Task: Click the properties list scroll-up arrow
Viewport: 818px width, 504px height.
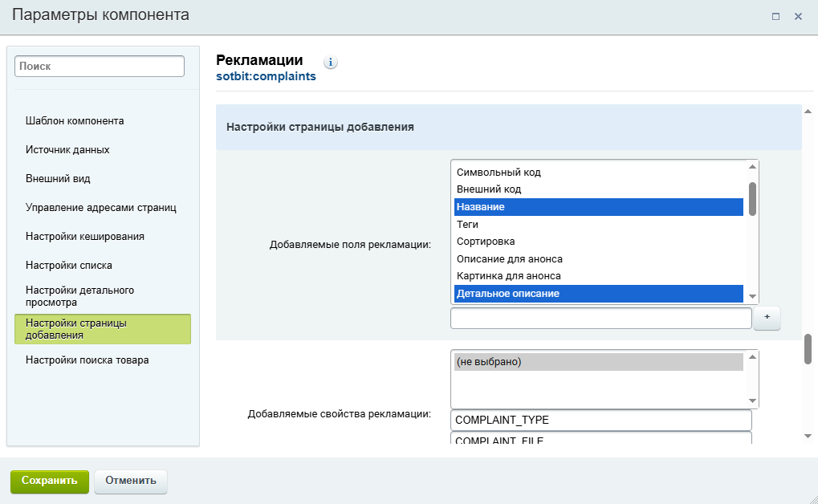Action: tap(752, 357)
